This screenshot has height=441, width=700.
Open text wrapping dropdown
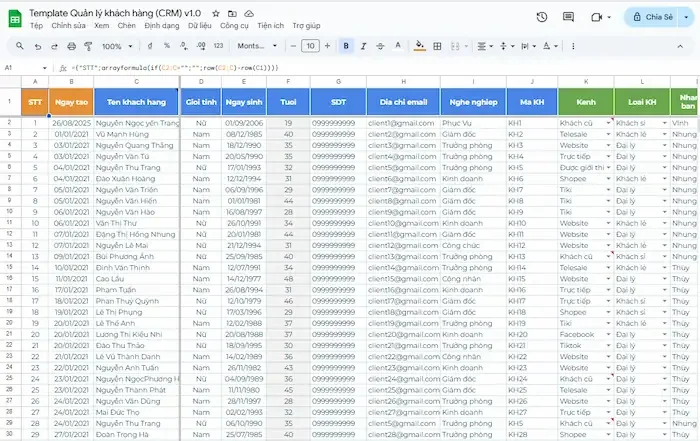point(529,46)
